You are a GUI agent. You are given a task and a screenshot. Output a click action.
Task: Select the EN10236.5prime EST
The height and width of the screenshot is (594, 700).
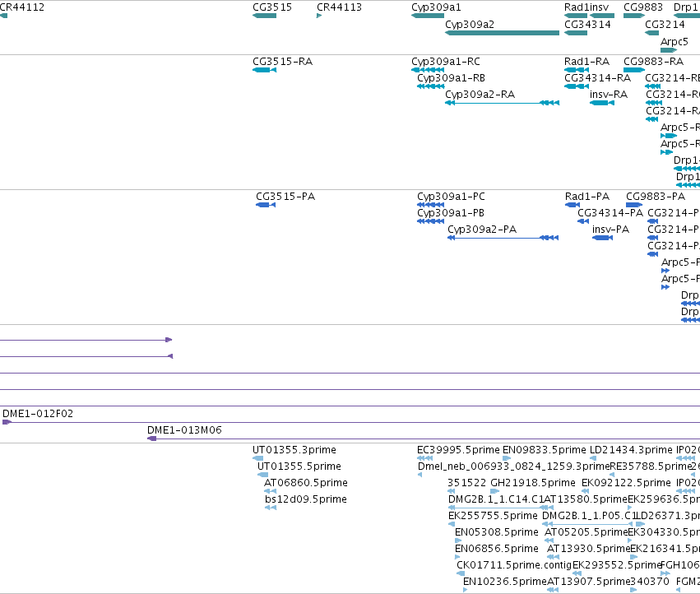466,591
